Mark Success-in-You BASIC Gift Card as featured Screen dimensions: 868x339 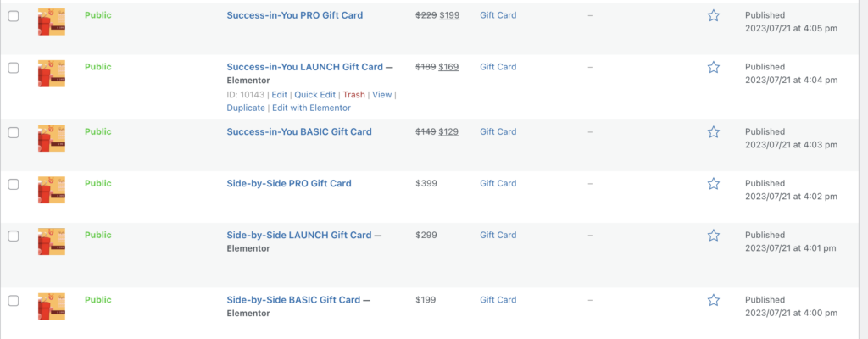[x=714, y=132]
